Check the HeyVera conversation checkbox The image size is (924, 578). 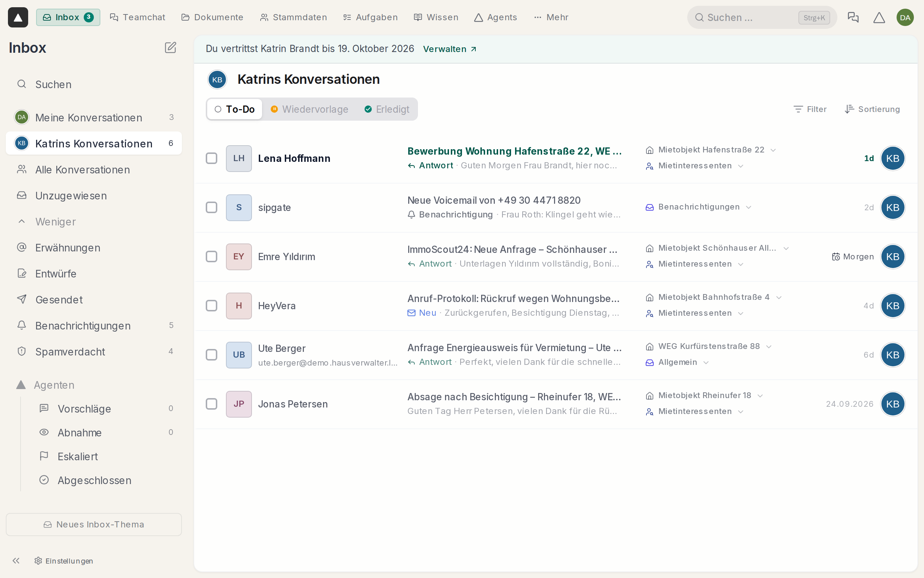[x=212, y=306]
